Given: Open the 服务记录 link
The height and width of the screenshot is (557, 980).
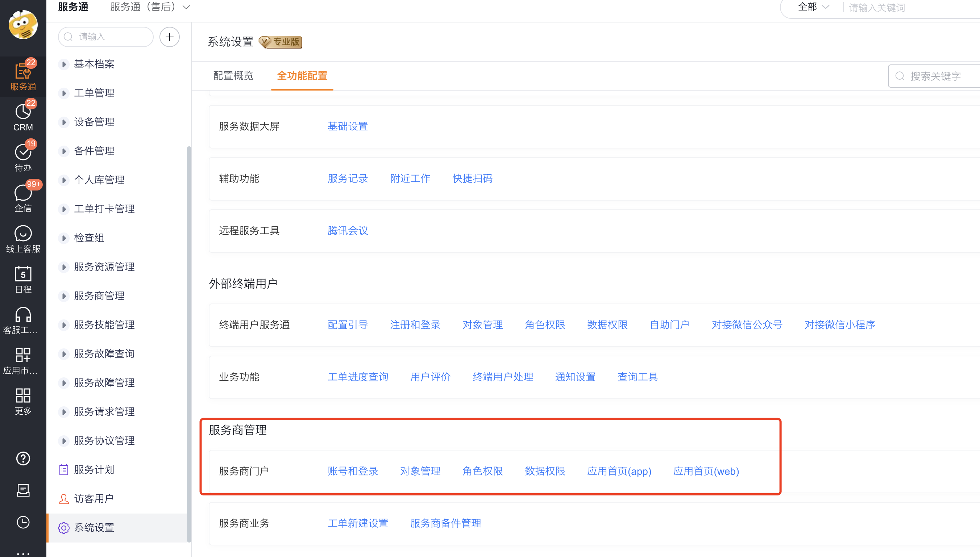Looking at the screenshot, I should [348, 178].
